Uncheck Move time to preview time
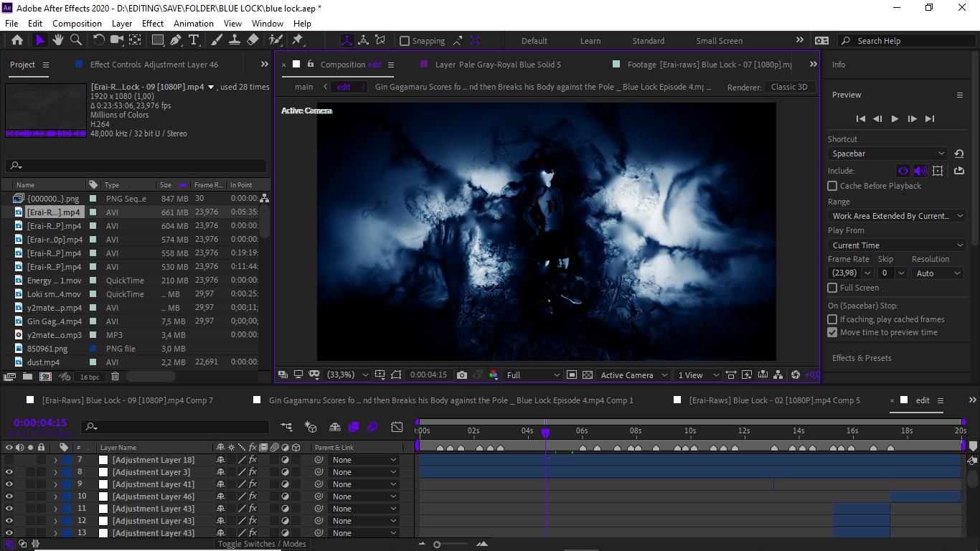Image resolution: width=980 pixels, height=551 pixels. click(832, 332)
